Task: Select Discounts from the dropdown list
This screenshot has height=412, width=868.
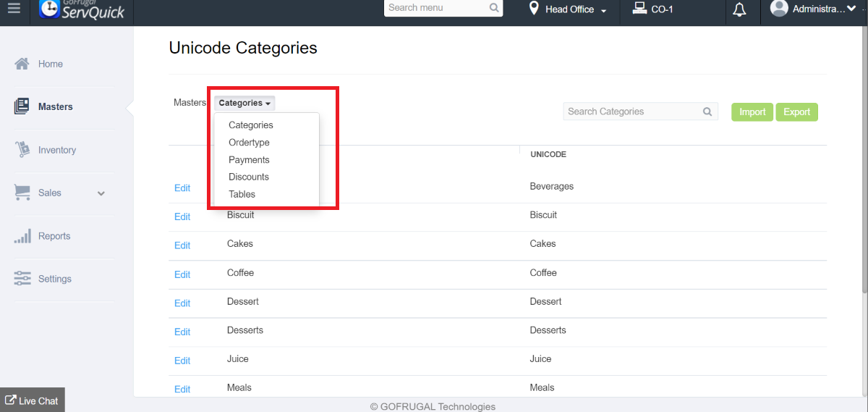Action: 249,177
